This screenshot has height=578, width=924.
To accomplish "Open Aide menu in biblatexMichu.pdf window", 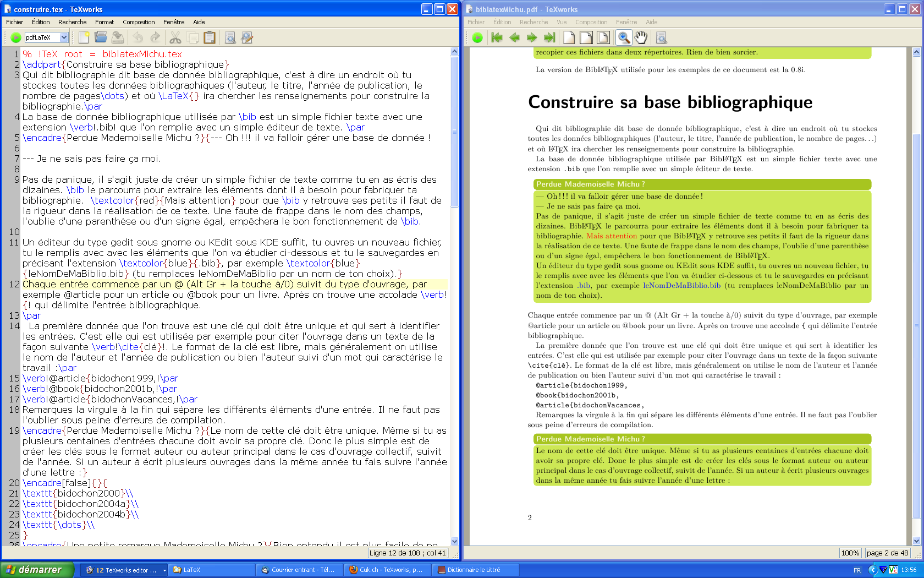I will pyautogui.click(x=652, y=22).
